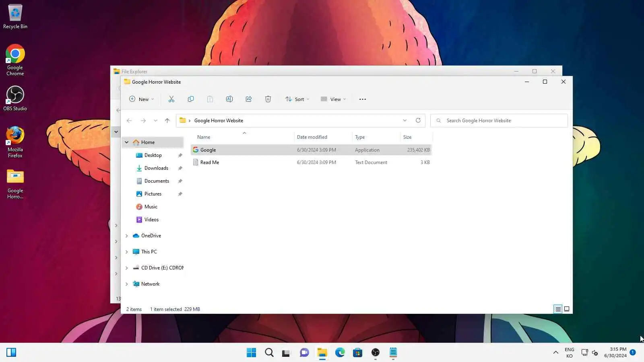The image size is (644, 362).
Task: Open the clock and date flyout
Action: tap(615, 353)
